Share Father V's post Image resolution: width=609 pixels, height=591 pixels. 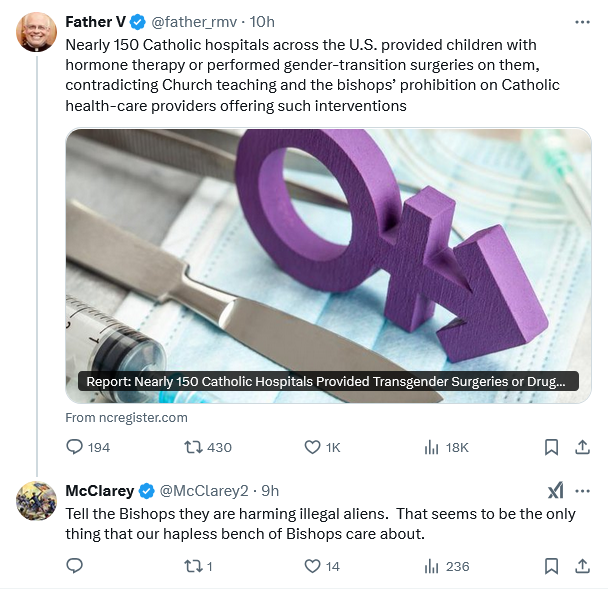583,447
